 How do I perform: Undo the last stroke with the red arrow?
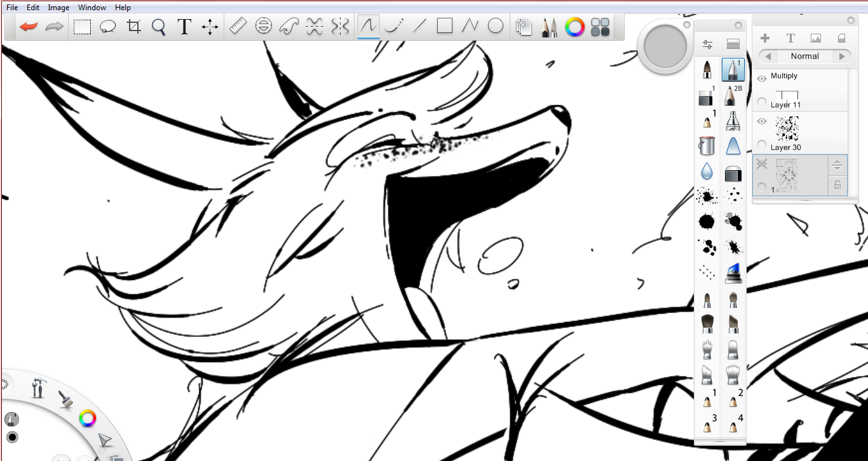tap(29, 27)
